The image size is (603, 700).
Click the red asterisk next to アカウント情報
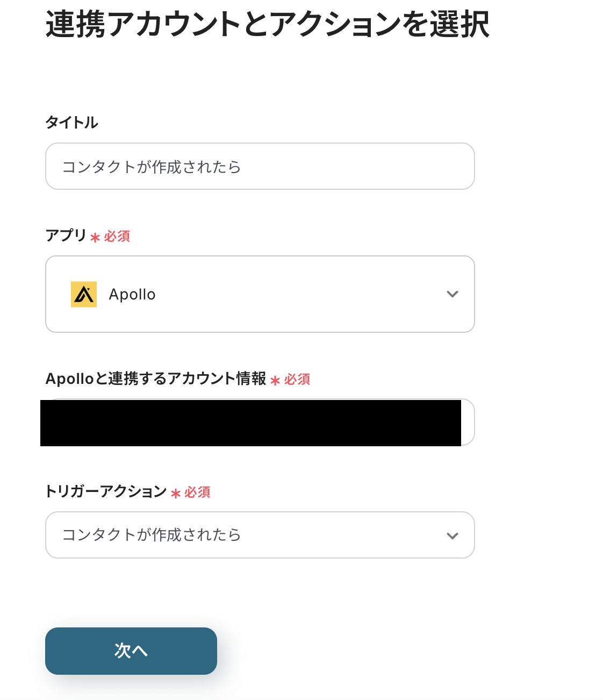click(275, 380)
